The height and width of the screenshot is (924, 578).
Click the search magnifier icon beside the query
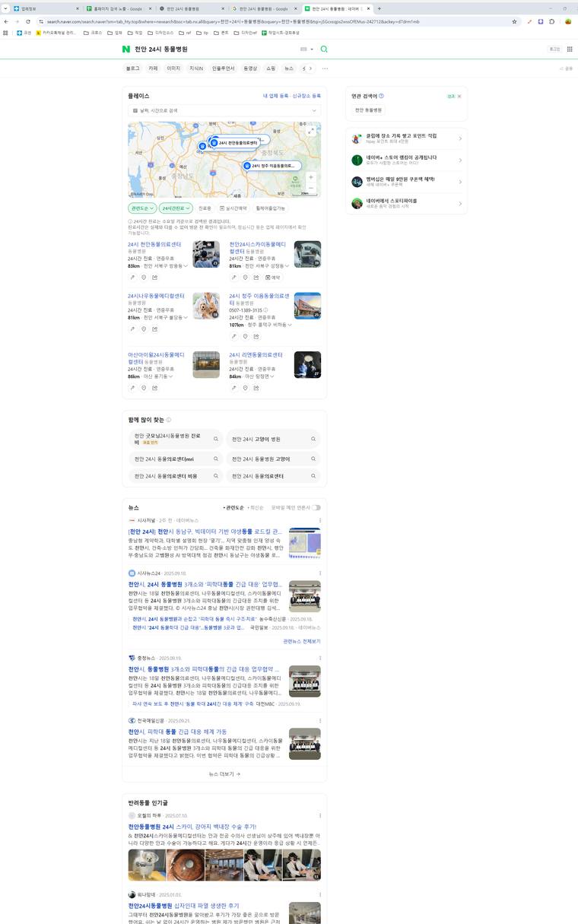pyautogui.click(x=324, y=49)
